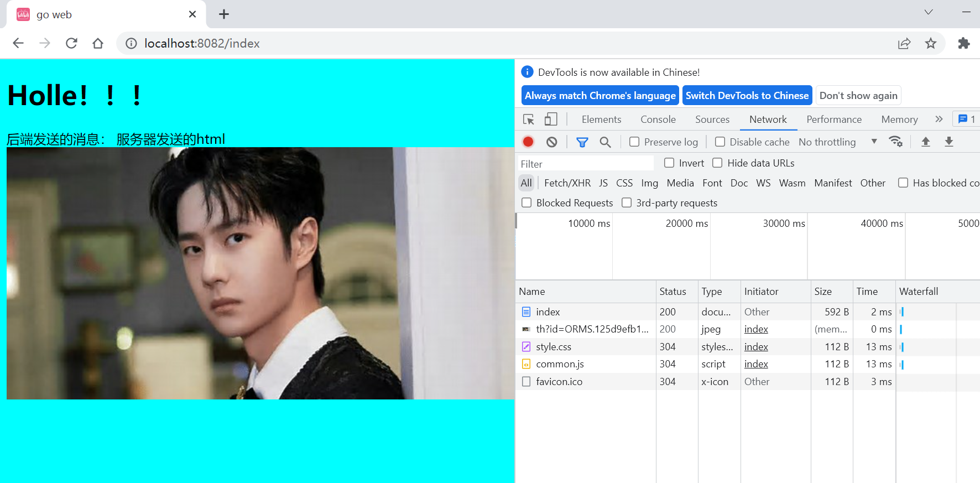Reload the localhost page

point(71,43)
